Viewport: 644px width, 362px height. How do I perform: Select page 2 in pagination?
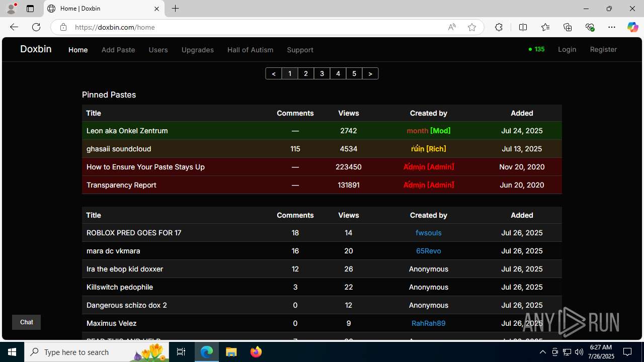pyautogui.click(x=306, y=73)
